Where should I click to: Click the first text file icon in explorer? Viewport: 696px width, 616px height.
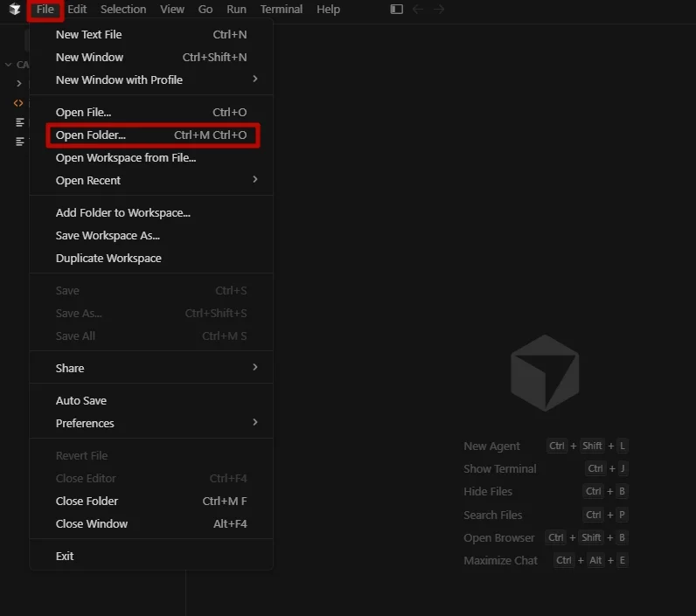coord(19,122)
